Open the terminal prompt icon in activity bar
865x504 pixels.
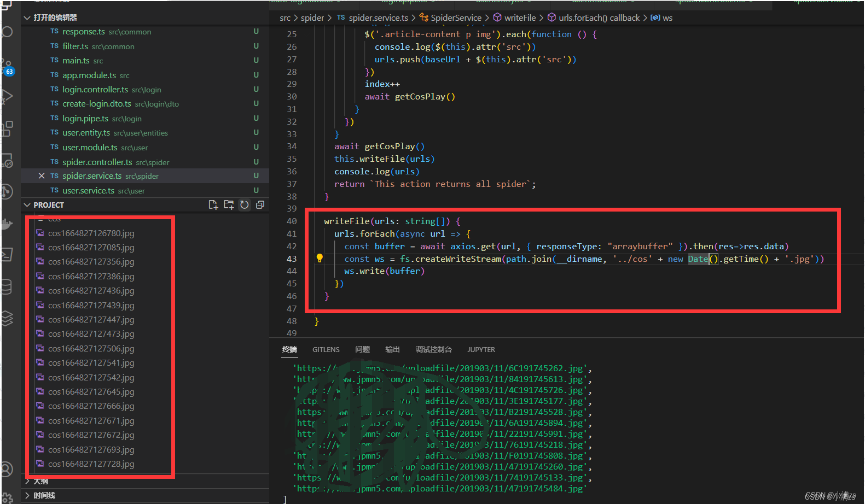[7, 255]
